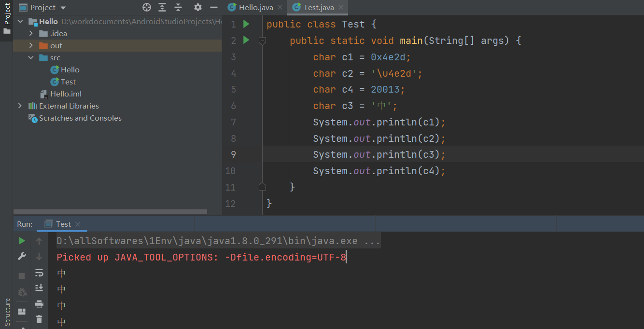The width and height of the screenshot is (644, 329).
Task: Open run configuration wrench icon
Action: tap(22, 257)
